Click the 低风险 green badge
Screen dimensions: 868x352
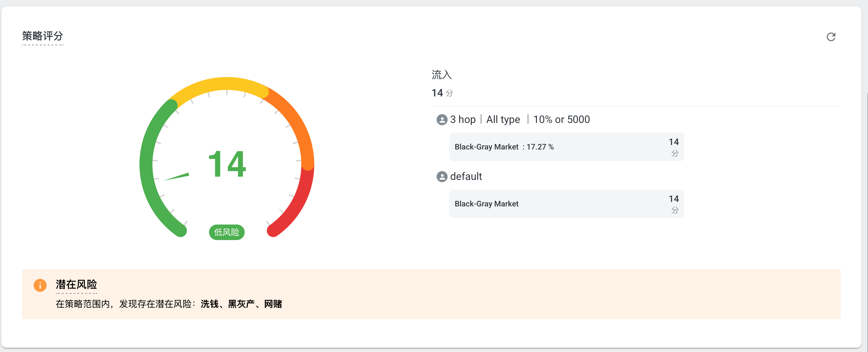pyautogui.click(x=227, y=232)
